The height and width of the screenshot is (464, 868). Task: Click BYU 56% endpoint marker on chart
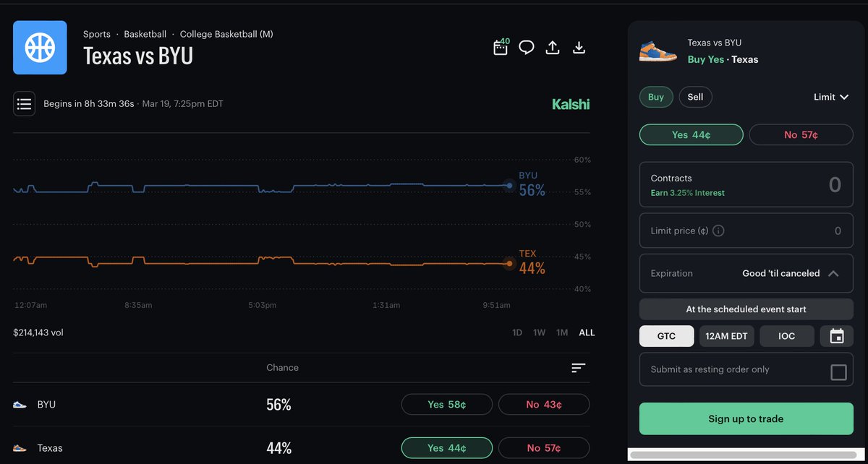(509, 186)
